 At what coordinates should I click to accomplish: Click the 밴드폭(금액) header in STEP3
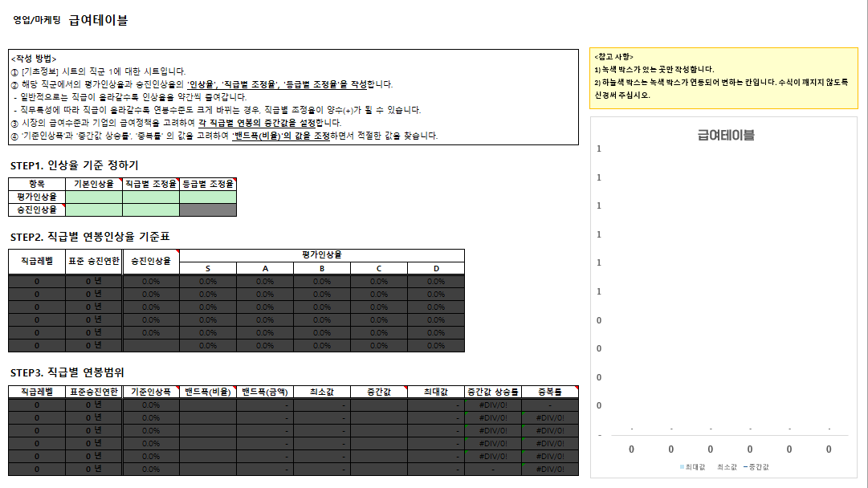[265, 392]
